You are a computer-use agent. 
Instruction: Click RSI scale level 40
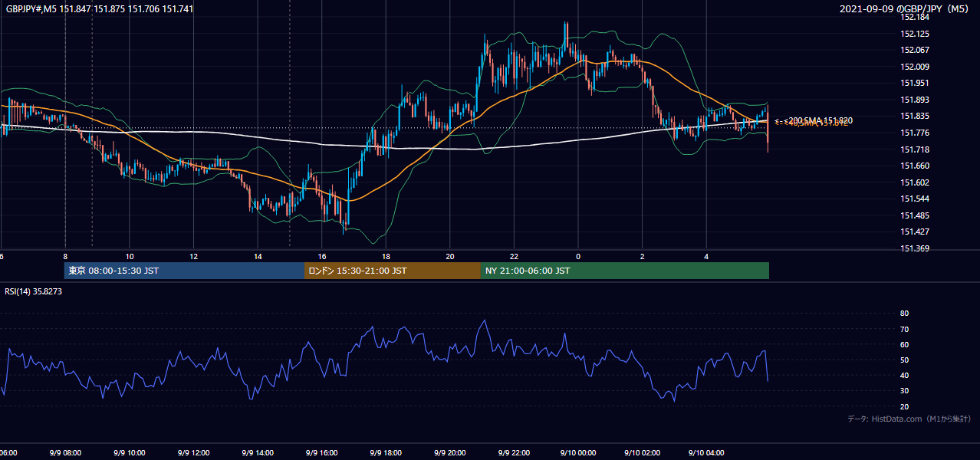coord(904,376)
